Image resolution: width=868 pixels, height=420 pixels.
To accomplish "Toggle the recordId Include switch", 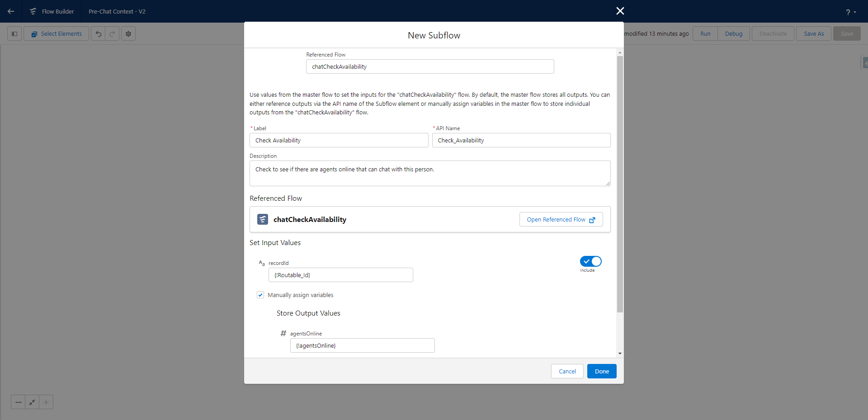I will point(591,261).
